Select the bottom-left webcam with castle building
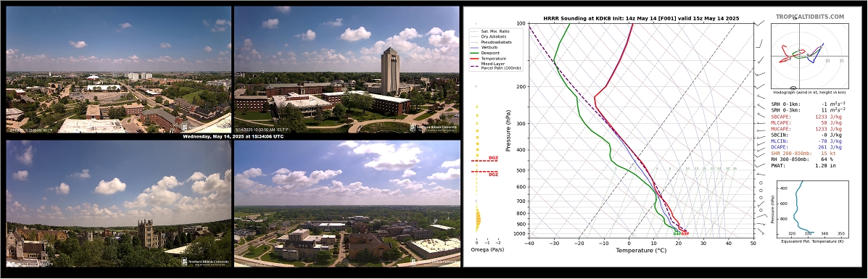The height and width of the screenshot is (279, 868). point(118,204)
